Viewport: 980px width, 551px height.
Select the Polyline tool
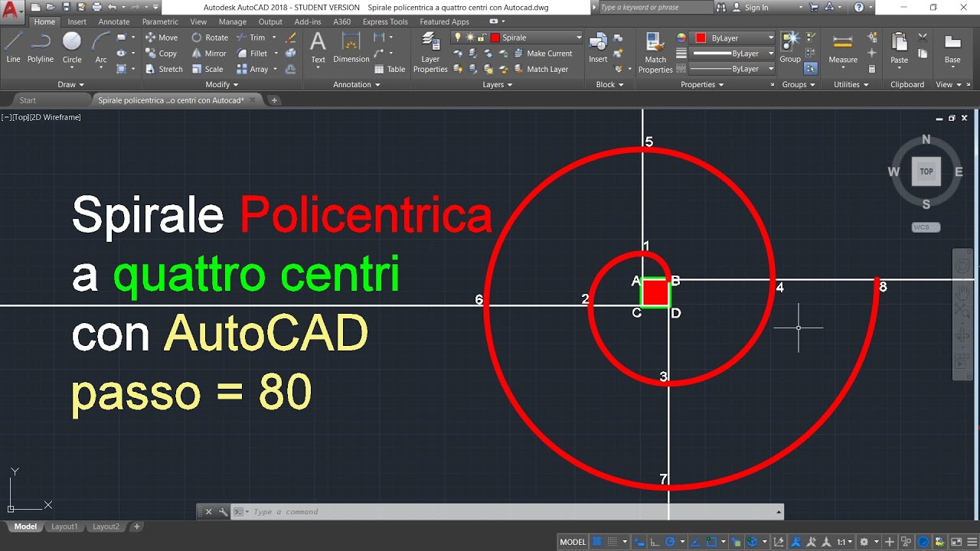(x=41, y=47)
